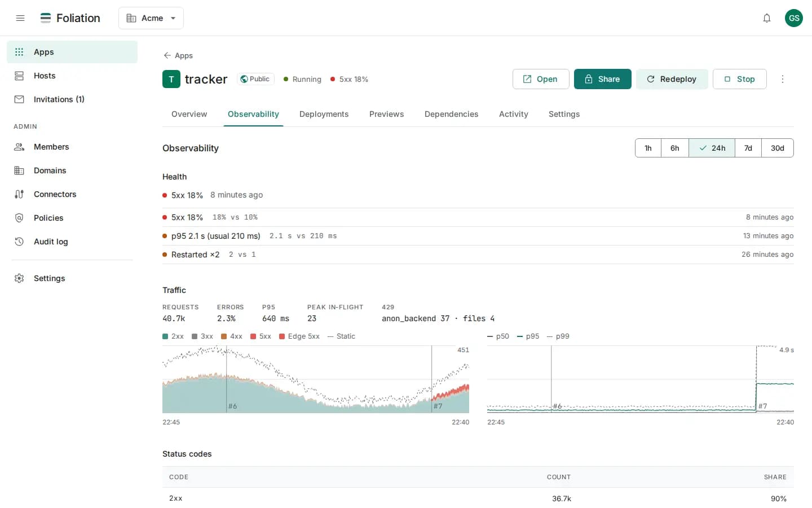Viewport: 812px width, 508px height.
Task: Open the Dependencies tab
Action: (x=452, y=114)
